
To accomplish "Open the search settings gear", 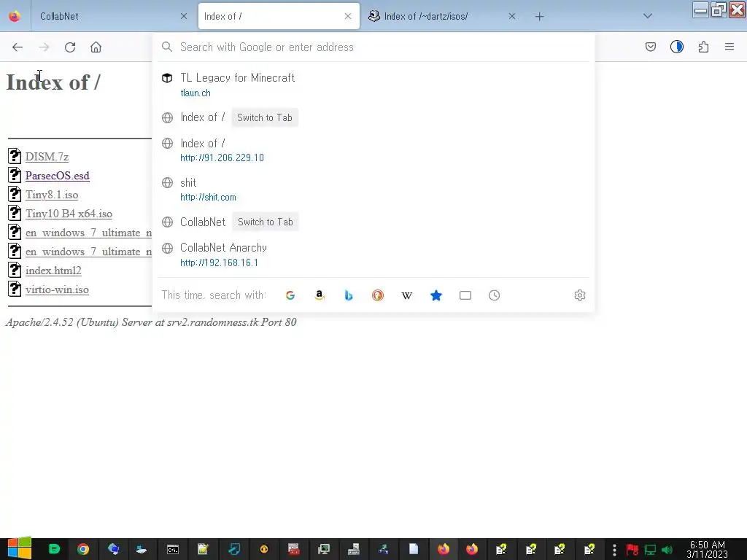I will [580, 295].
